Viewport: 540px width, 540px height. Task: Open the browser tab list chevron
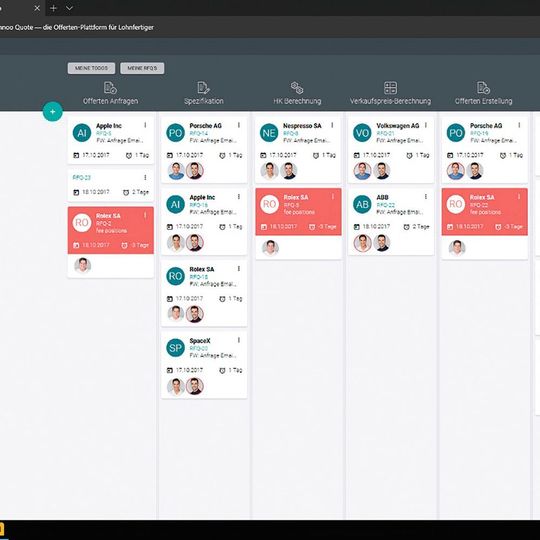click(70, 8)
